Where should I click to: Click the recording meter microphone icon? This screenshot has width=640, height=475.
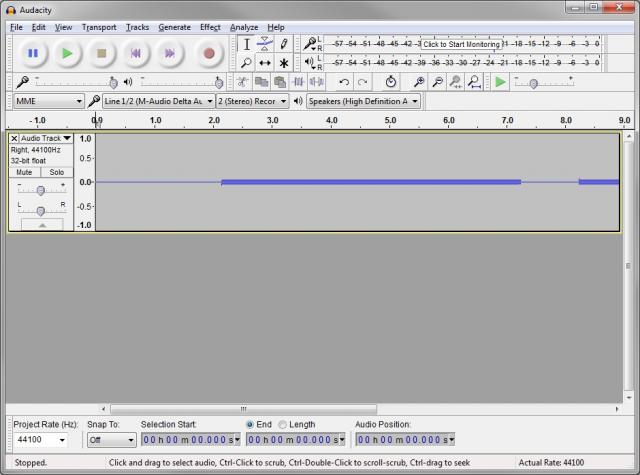309,44
